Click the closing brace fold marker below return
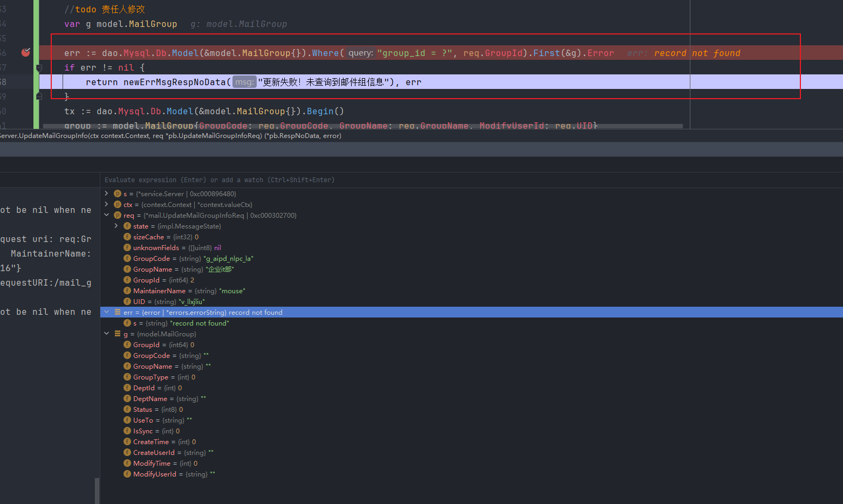Screen dimensions: 843x504 (x=39, y=96)
